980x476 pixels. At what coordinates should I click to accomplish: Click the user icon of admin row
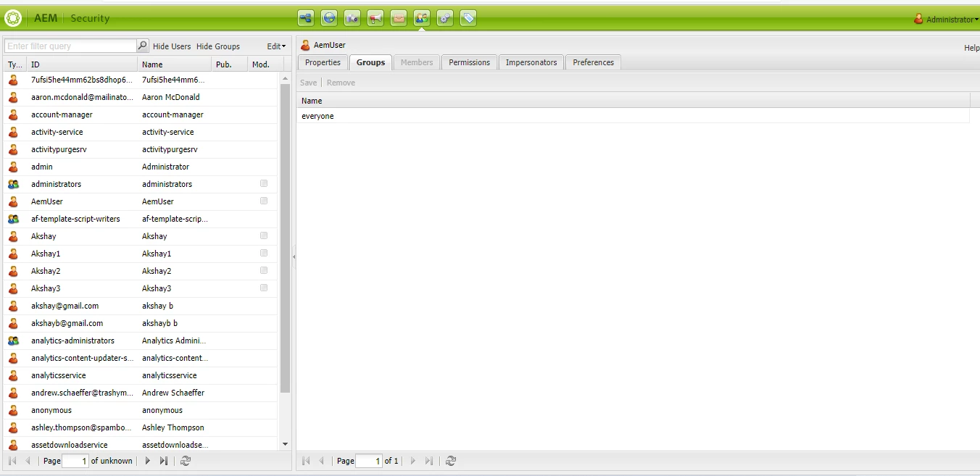click(13, 167)
